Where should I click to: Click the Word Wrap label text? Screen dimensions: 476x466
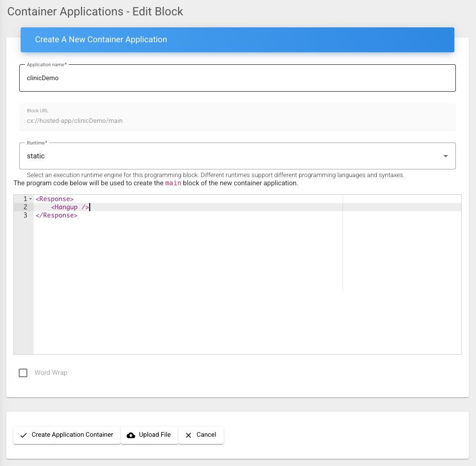51,373
